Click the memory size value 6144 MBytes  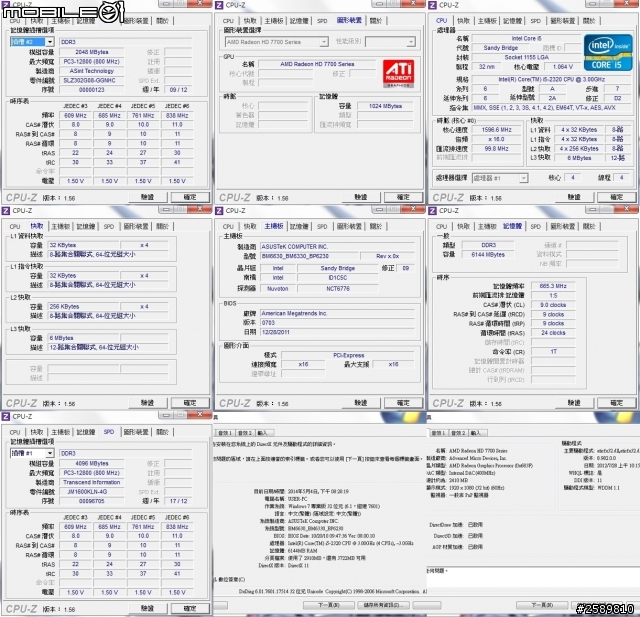point(488,255)
